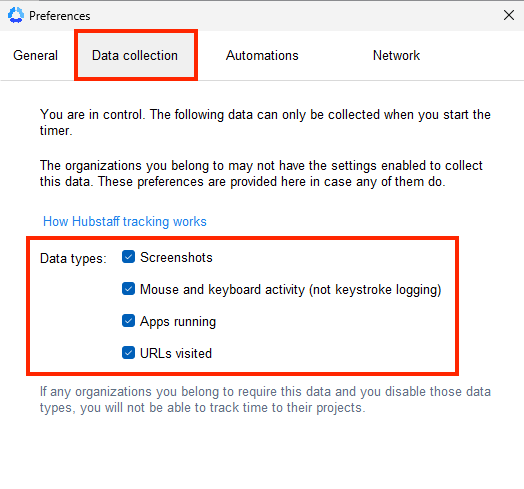524x489 pixels.
Task: Switch to the General tab
Action: [x=35, y=55]
